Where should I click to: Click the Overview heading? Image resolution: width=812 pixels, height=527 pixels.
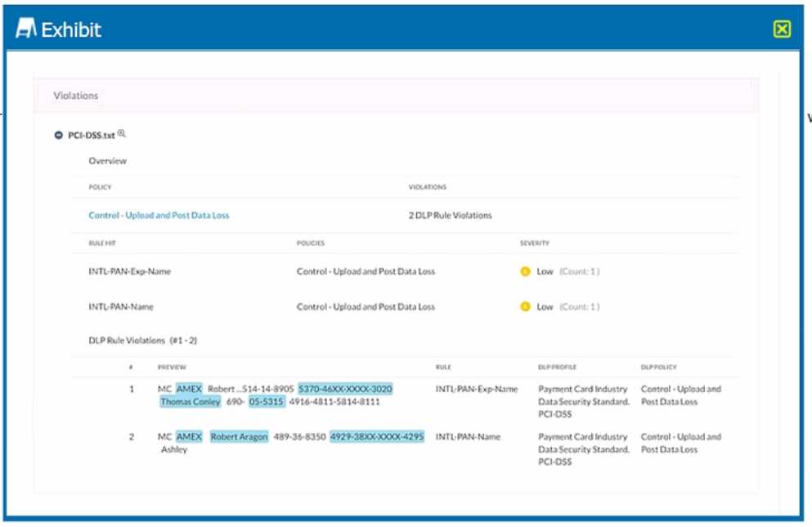(108, 161)
